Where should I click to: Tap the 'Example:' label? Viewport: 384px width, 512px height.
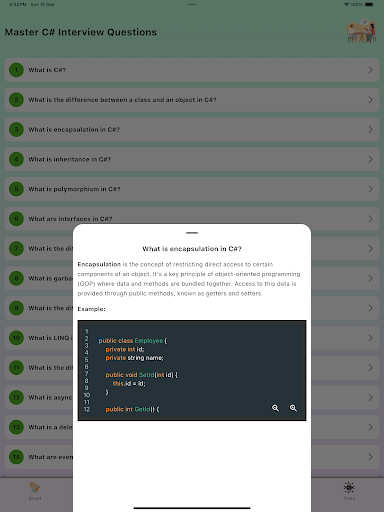(91, 309)
